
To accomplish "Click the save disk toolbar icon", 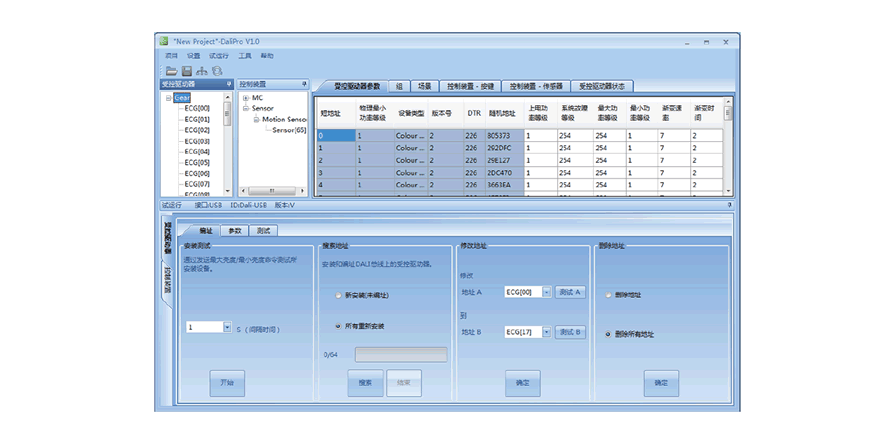I will (x=186, y=70).
